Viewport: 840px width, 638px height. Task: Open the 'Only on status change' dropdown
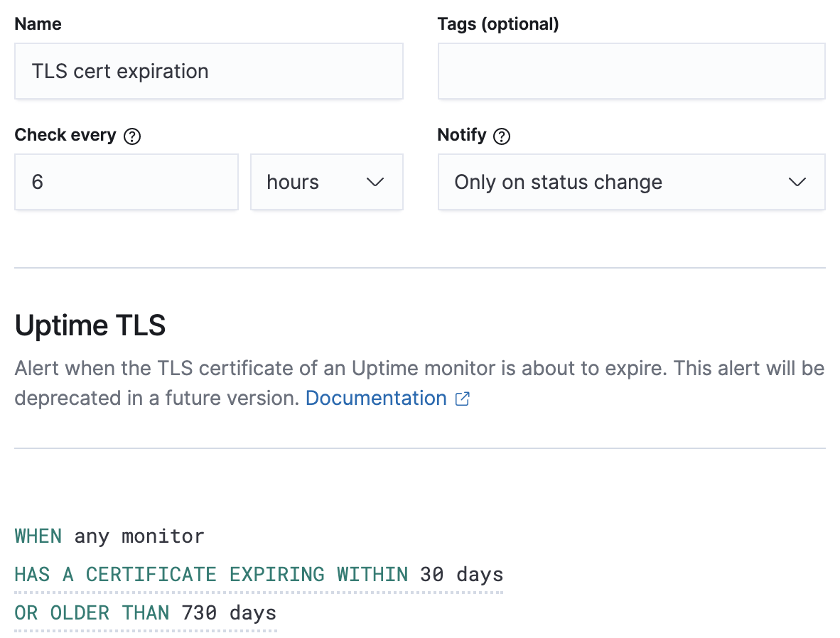coord(630,183)
